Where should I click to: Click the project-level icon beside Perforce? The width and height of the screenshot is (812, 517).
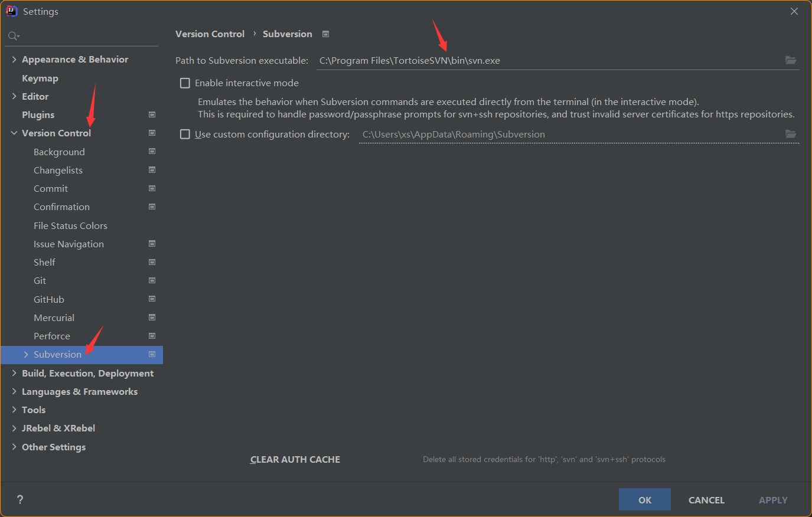pyautogui.click(x=152, y=336)
